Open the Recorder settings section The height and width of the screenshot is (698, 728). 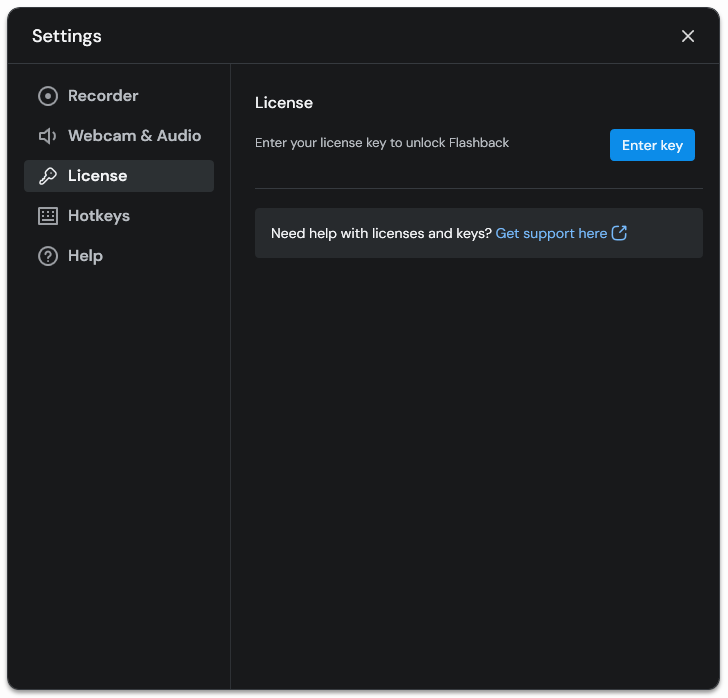103,96
